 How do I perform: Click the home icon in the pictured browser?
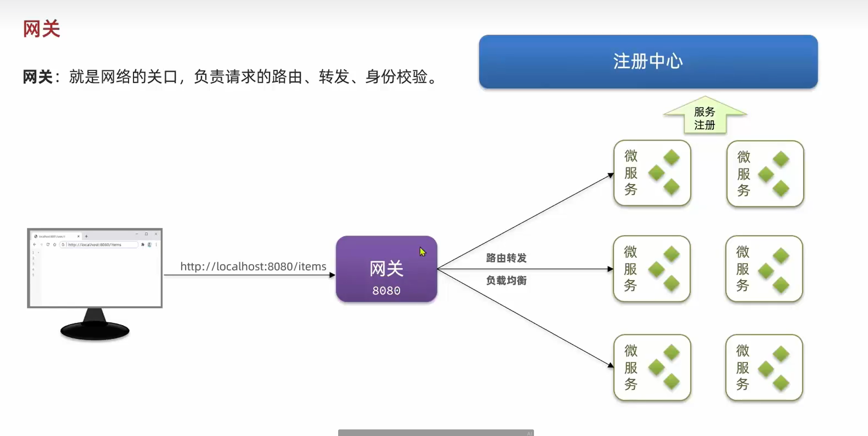click(54, 245)
